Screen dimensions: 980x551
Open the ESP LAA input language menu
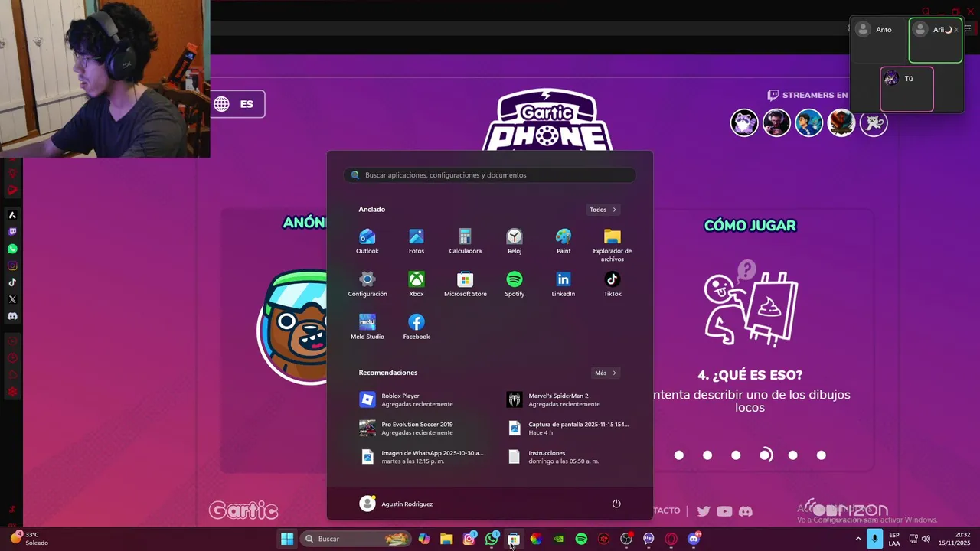[893, 539]
